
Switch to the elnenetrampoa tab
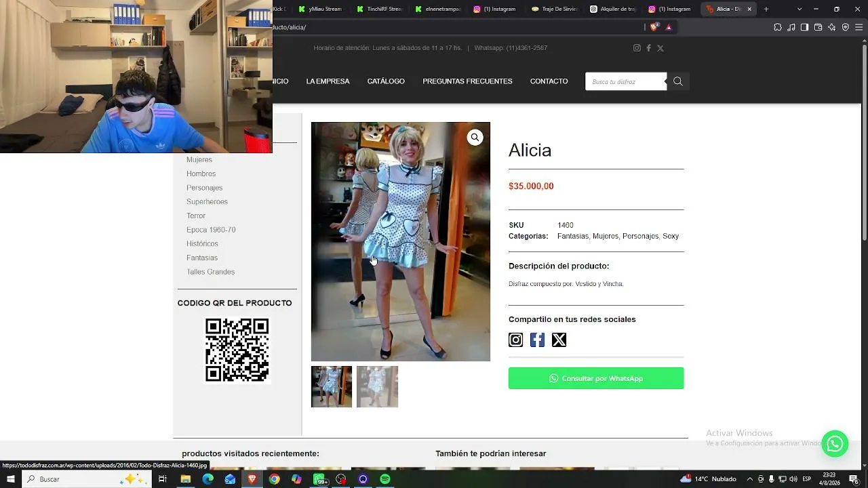click(437, 9)
